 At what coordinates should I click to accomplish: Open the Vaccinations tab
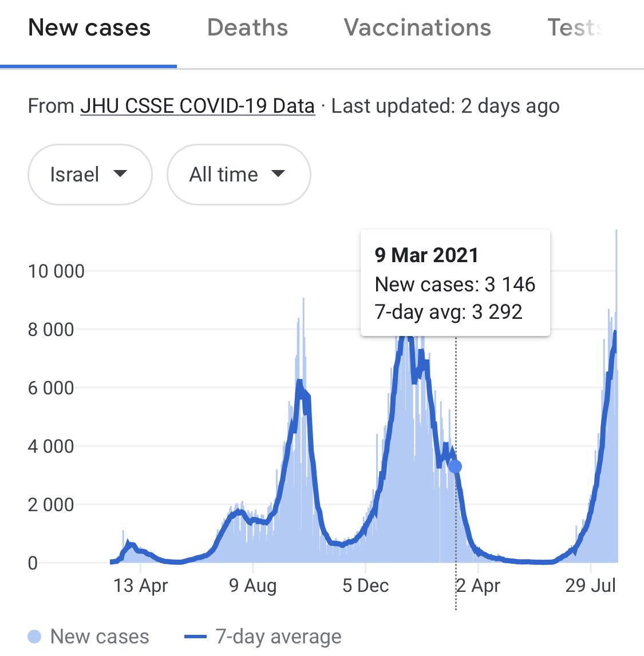417,28
